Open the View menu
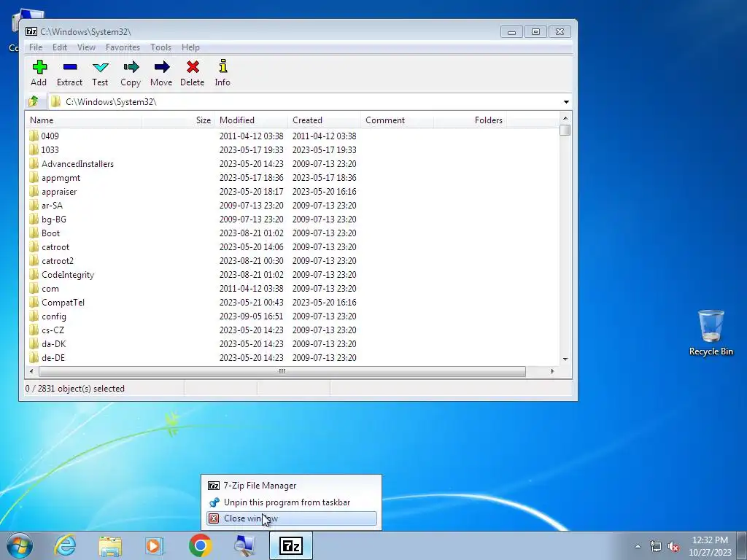747x560 pixels. coord(86,47)
